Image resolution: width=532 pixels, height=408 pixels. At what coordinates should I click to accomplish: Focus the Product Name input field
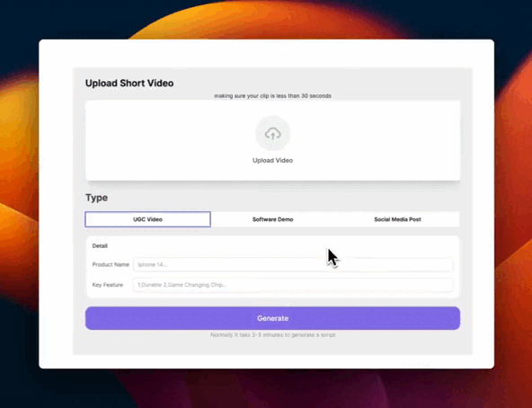293,264
